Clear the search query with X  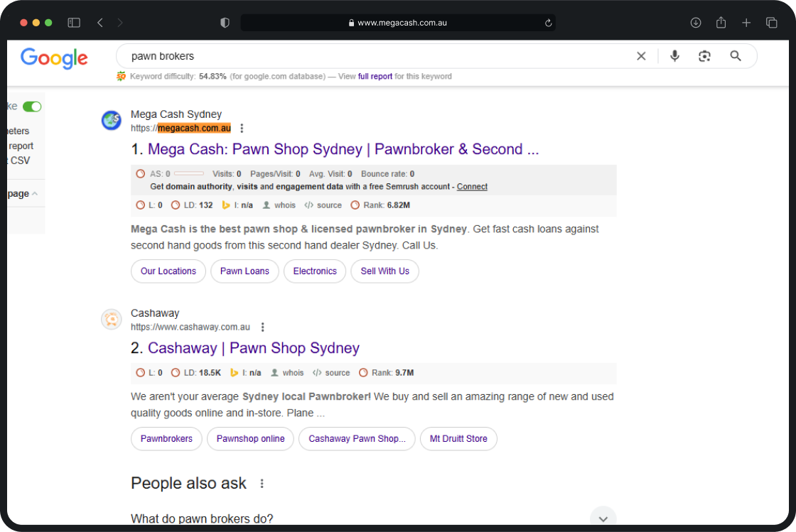[641, 56]
